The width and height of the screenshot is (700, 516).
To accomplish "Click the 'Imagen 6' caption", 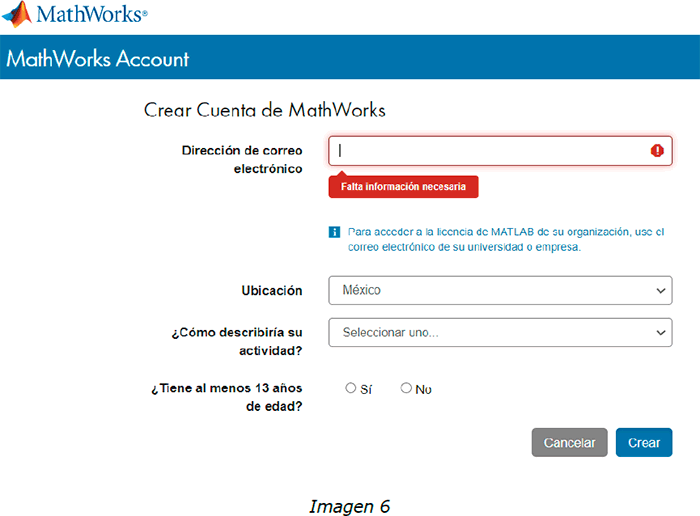I will pyautogui.click(x=350, y=506).
